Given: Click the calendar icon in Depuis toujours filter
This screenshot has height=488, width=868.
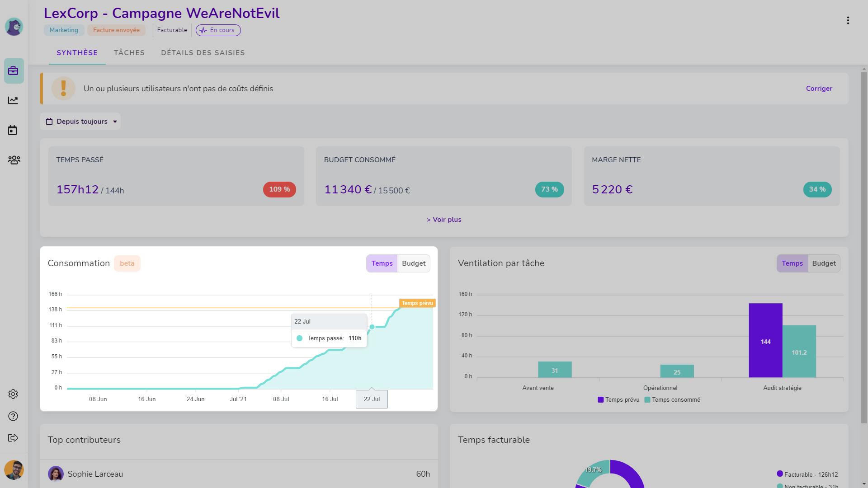Looking at the screenshot, I should [x=49, y=122].
